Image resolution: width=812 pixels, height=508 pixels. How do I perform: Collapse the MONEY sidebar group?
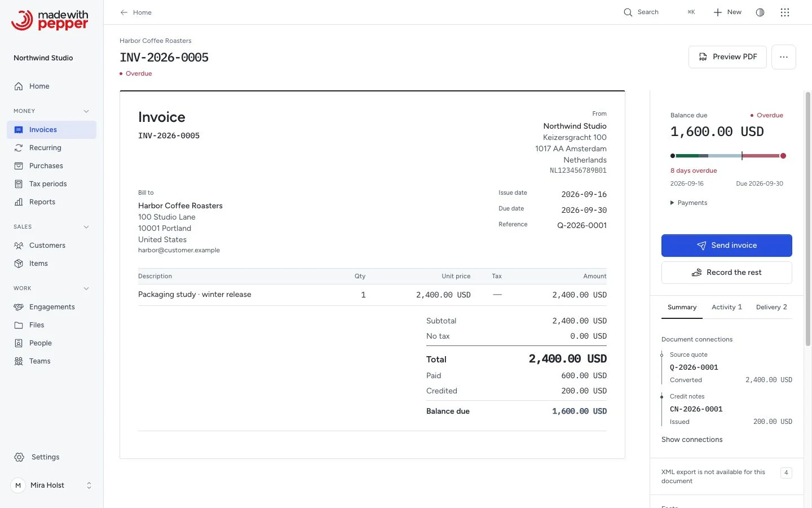pos(86,111)
